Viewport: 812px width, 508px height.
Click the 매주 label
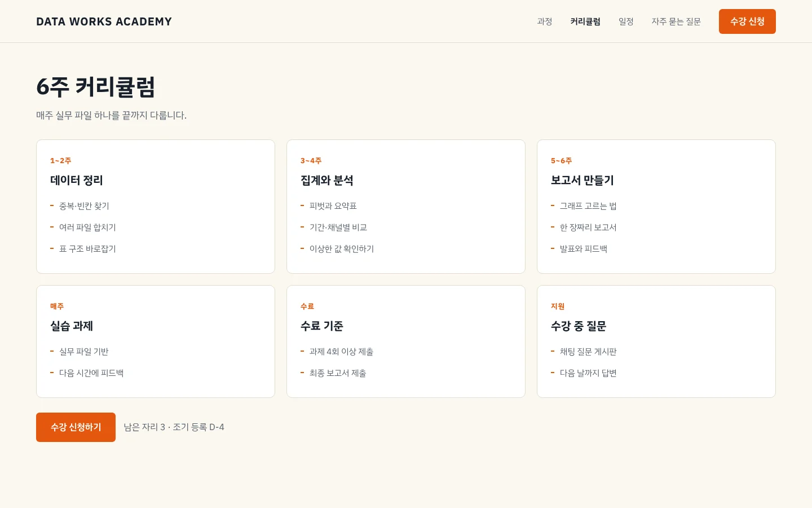point(57,306)
